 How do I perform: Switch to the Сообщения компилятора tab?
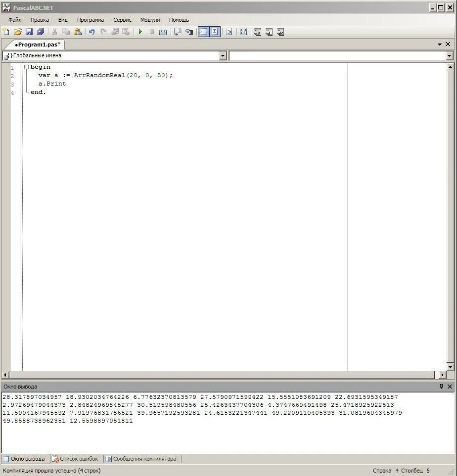[141, 459]
